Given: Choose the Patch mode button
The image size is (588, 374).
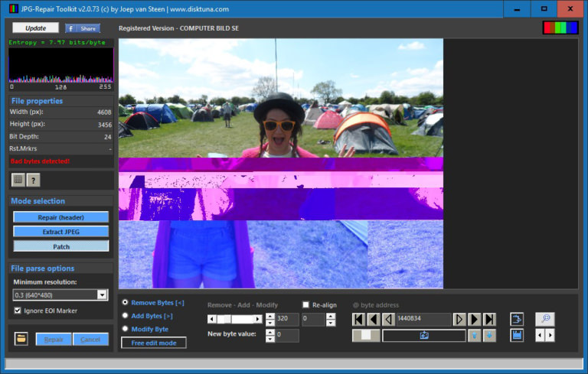Looking at the screenshot, I should click(60, 246).
